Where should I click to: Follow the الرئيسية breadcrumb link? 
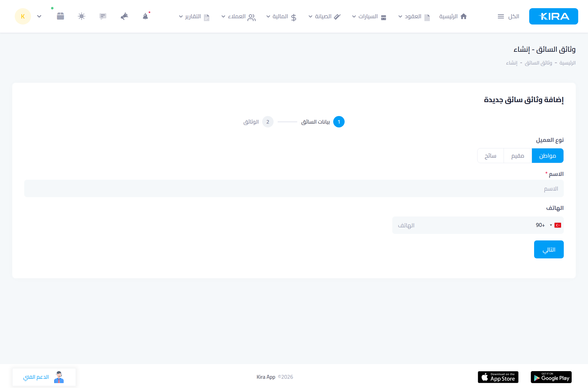[567, 63]
